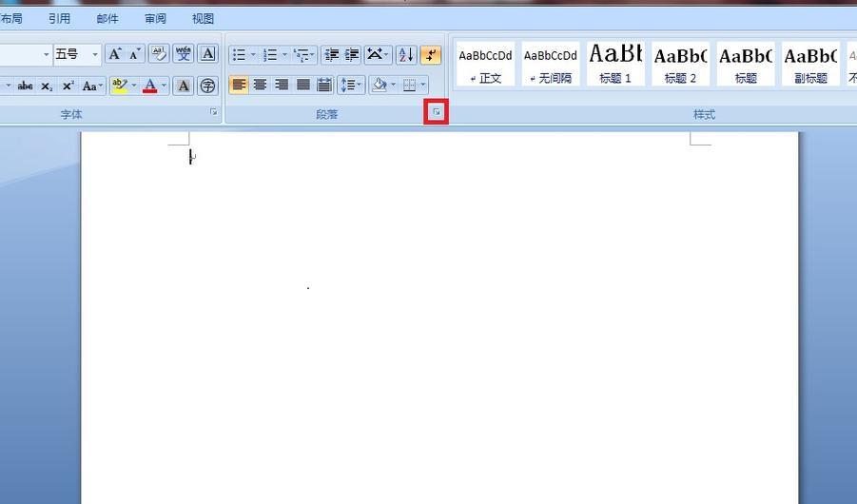Image resolution: width=857 pixels, height=504 pixels.
Task: Apply the 副标题 style
Action: [810, 64]
